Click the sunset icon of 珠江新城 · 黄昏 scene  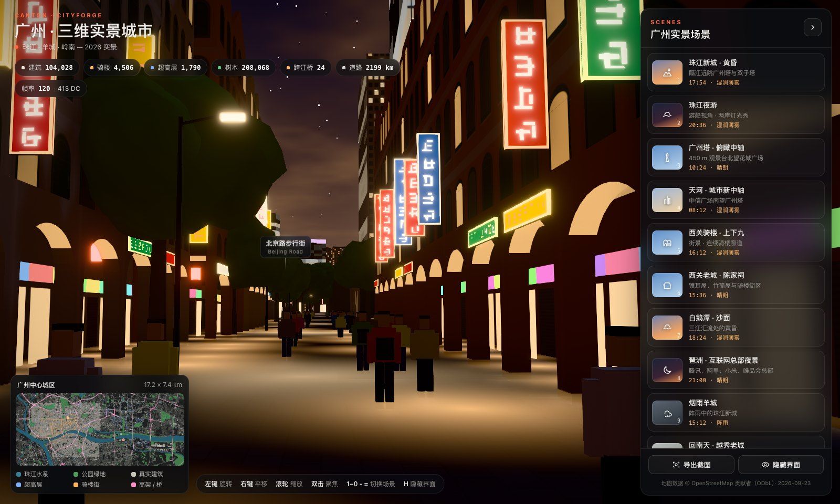point(667,72)
